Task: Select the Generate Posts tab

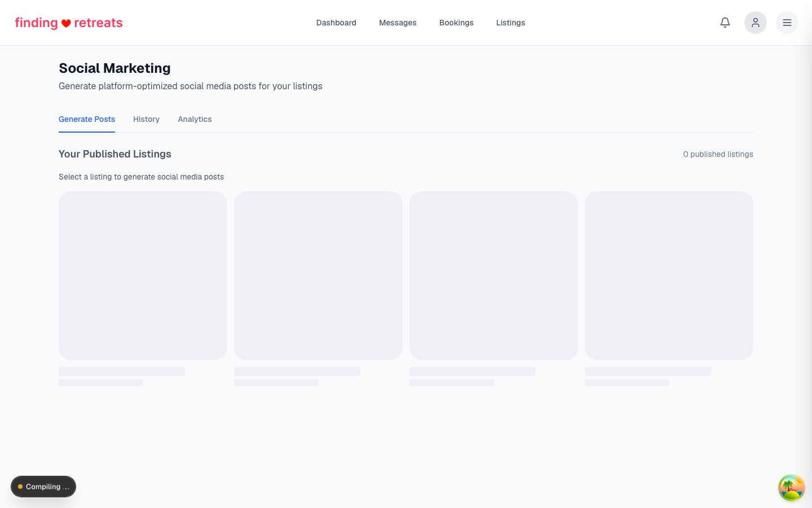Action: (87, 119)
